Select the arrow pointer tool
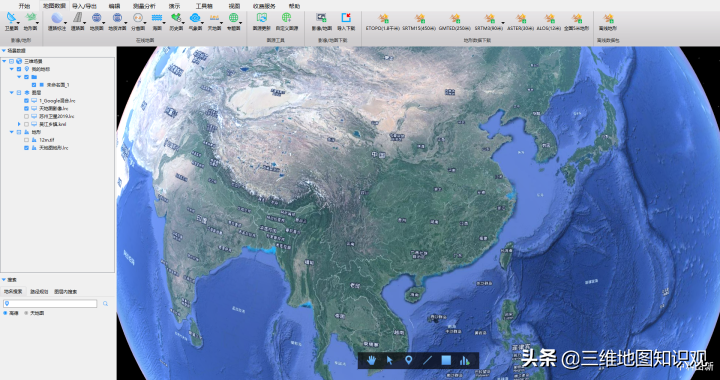 tap(390, 360)
